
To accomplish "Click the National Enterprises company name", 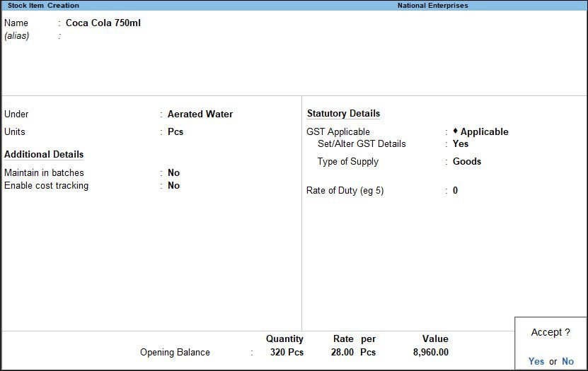I will [432, 6].
